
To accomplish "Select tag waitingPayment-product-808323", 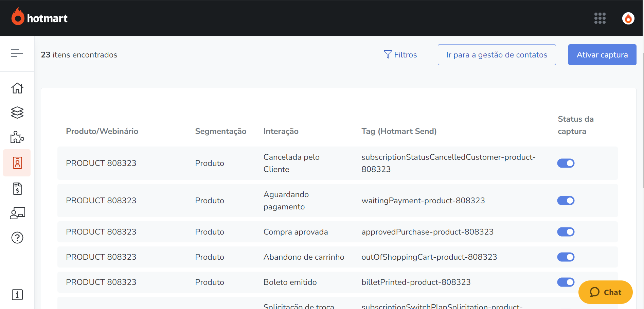I will pos(423,201).
